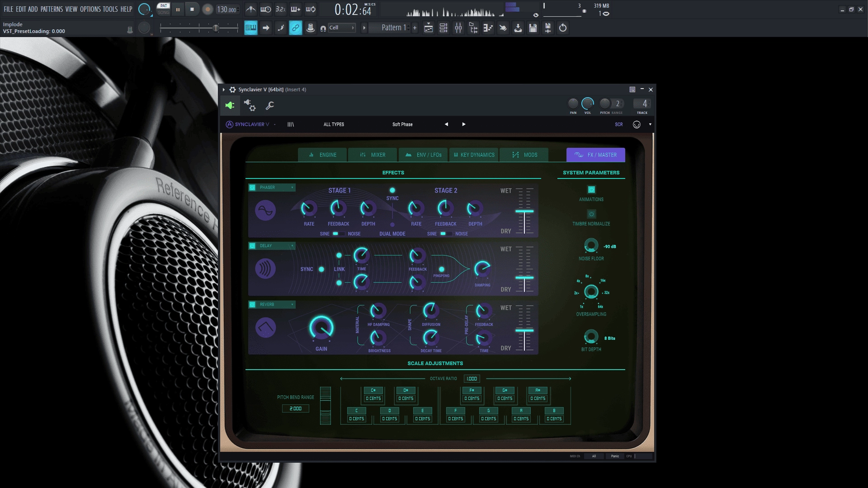Click the wrench icon in plugin wrapper
Screen dimensions: 868x488
(270, 105)
